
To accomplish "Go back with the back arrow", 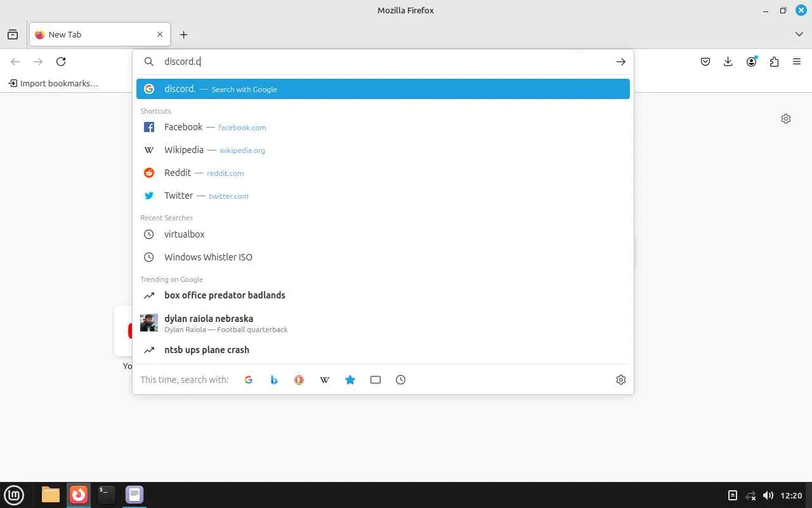I will pyautogui.click(x=15, y=62).
